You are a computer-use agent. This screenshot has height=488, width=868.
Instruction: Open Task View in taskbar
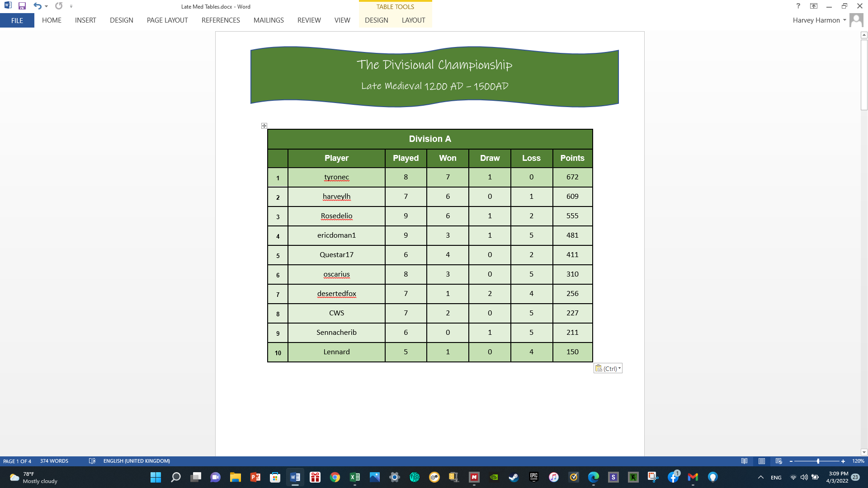pyautogui.click(x=196, y=477)
